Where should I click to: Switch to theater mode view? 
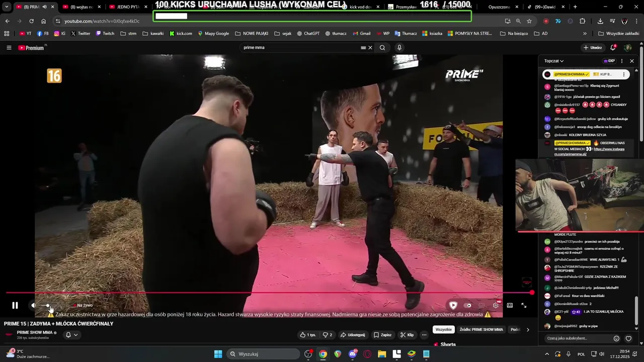coord(510,305)
